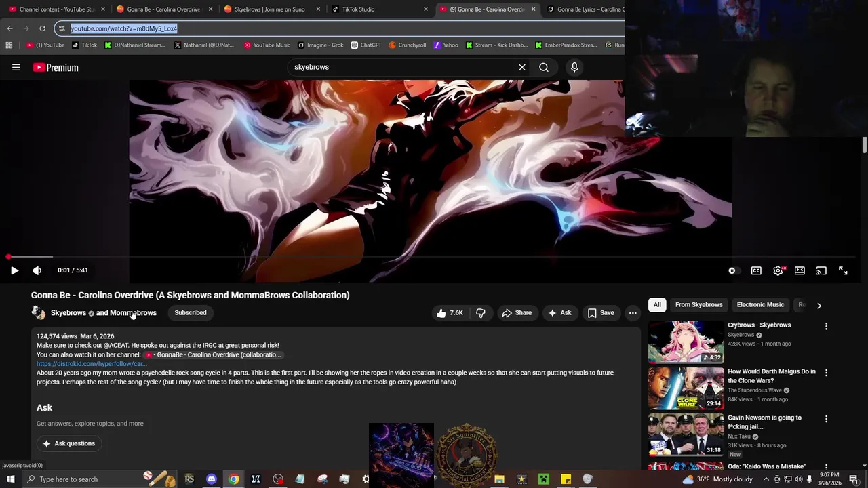
Task: Reload the page
Action: coord(42,28)
